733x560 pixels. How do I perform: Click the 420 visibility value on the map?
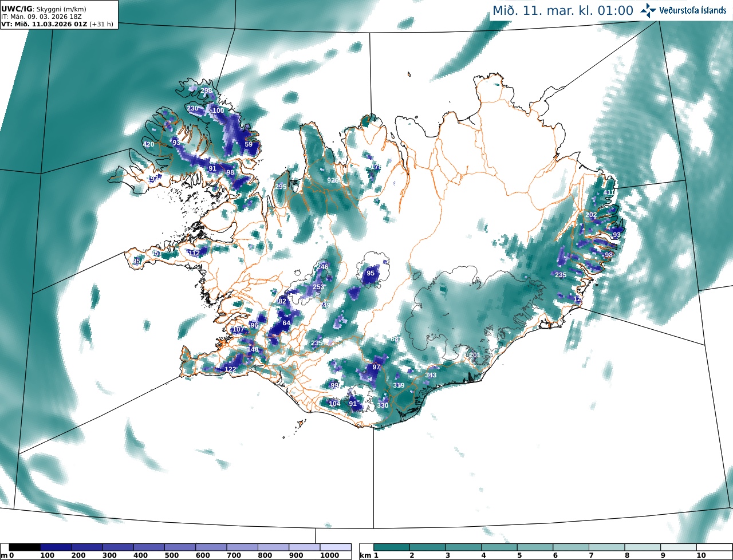[x=149, y=144]
